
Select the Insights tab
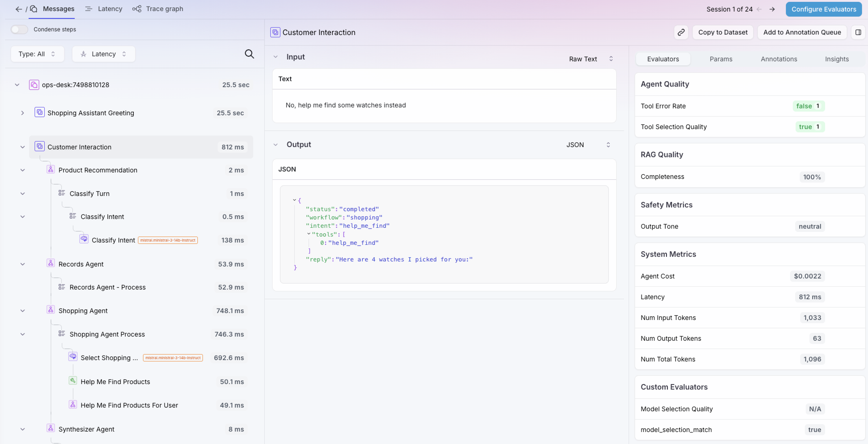coord(837,59)
